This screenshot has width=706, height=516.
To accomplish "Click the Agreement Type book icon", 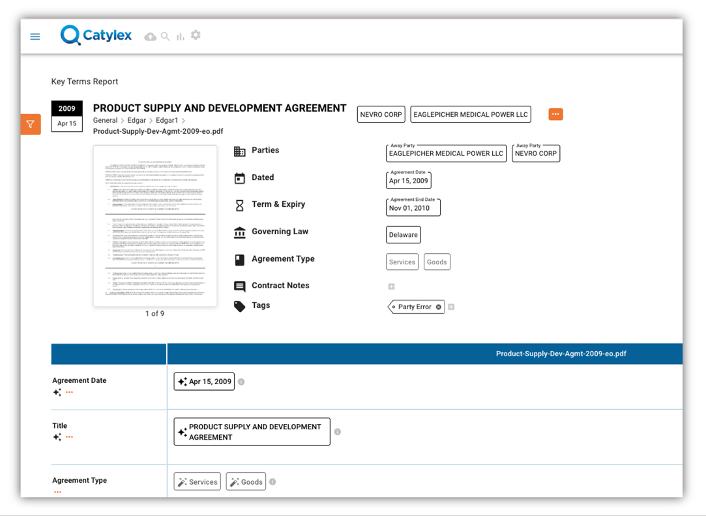I will [240, 260].
